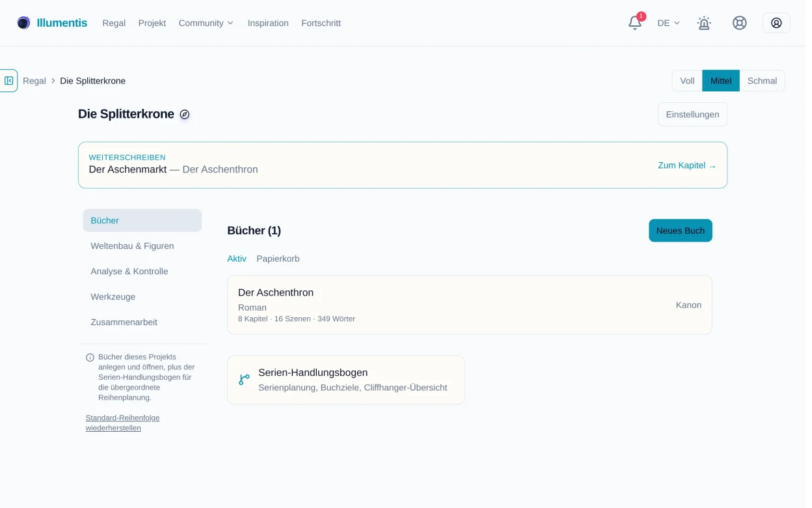Open the Serien-Handlungsbogen card

346,380
